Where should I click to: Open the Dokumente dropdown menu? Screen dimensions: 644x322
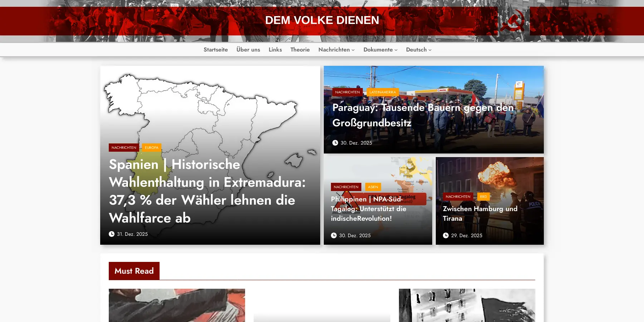tap(380, 50)
